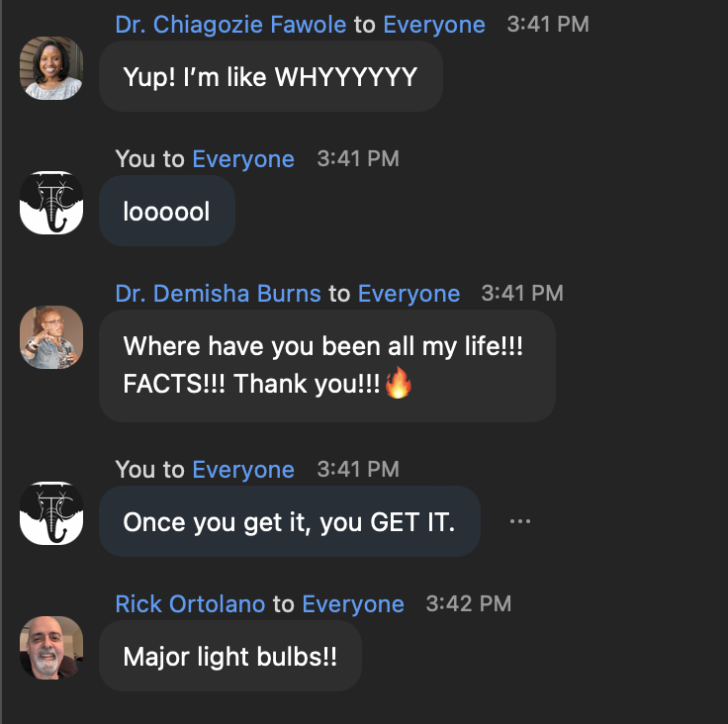Click the 'Major light bulbs!!' message bubble

click(230, 656)
